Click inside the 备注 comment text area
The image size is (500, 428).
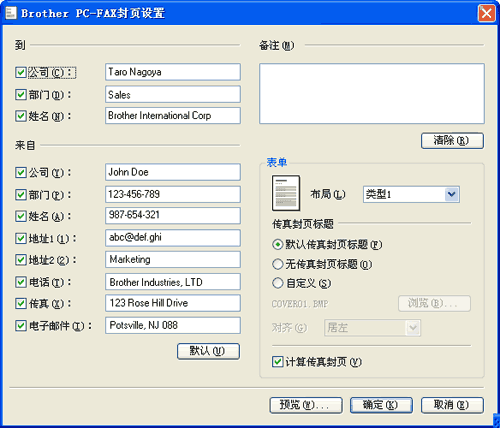(372, 93)
